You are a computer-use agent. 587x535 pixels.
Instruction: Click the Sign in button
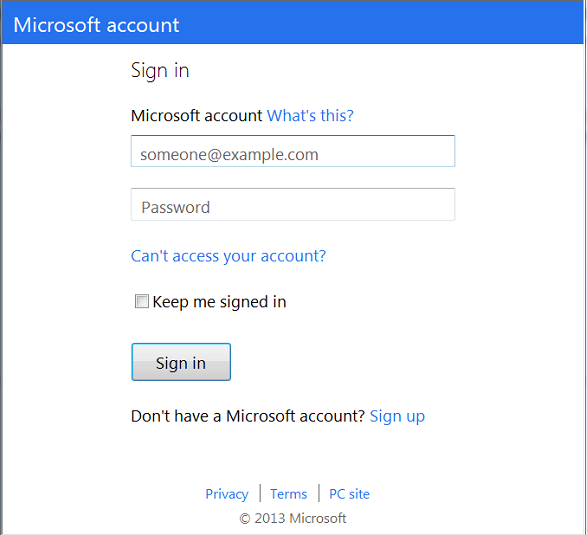click(181, 362)
